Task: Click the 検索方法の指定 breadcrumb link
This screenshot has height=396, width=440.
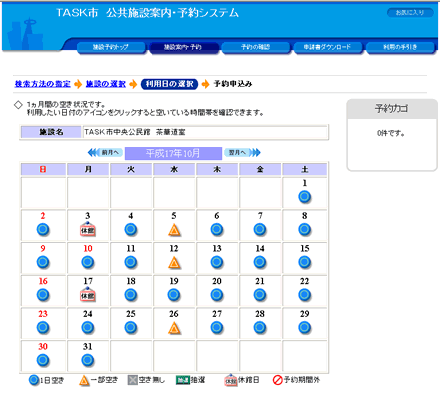Action: [43, 84]
